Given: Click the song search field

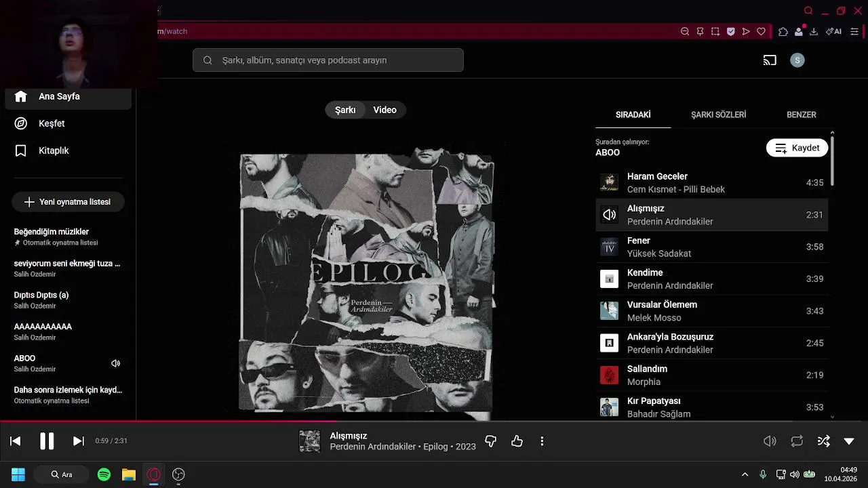Looking at the screenshot, I should point(328,60).
